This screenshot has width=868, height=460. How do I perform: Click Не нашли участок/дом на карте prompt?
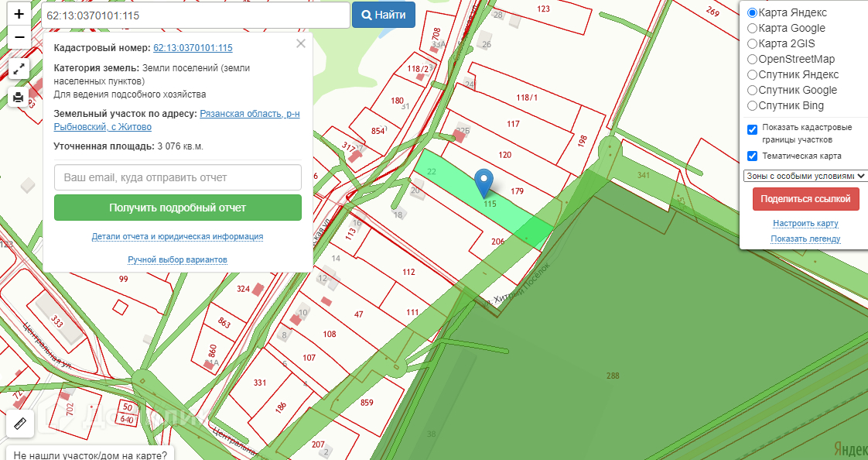(91, 455)
